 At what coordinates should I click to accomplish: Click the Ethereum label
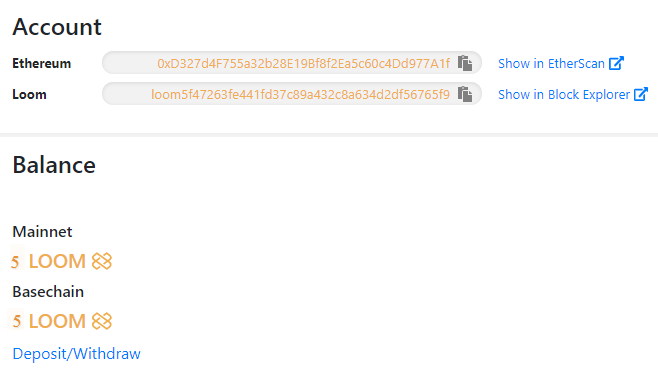tap(42, 63)
